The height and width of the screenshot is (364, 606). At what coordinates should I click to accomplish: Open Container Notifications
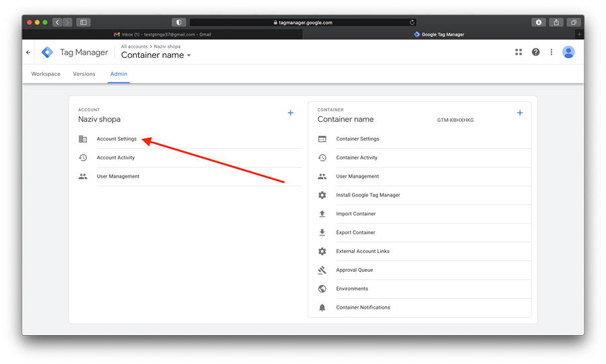pos(363,307)
